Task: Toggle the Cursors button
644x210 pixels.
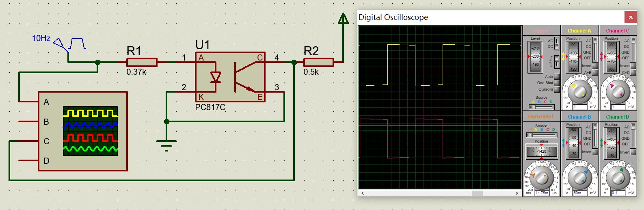Action: (x=557, y=89)
